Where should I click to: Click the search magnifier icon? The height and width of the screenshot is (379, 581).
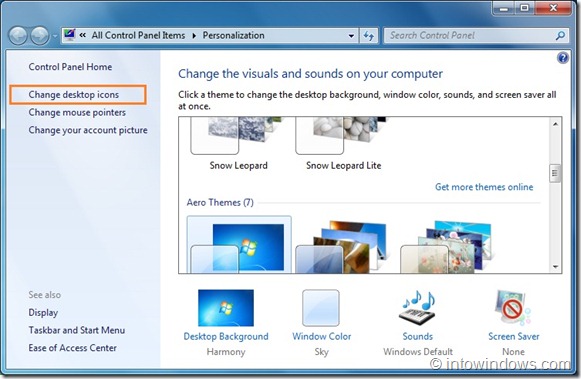coord(560,36)
